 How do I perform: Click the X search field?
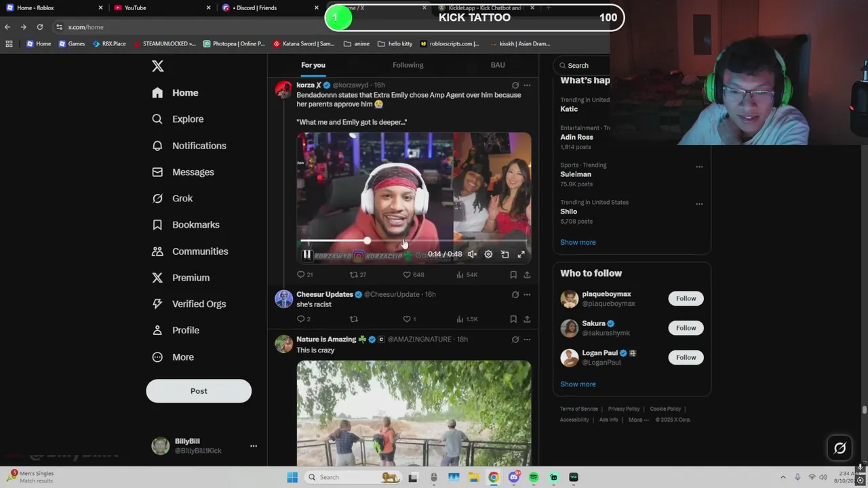(x=583, y=65)
